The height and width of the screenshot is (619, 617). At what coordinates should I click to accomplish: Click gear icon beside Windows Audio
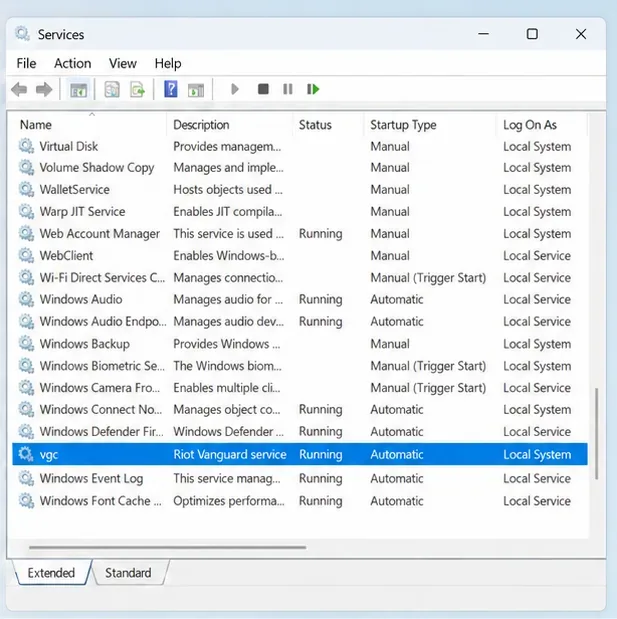[x=26, y=299]
